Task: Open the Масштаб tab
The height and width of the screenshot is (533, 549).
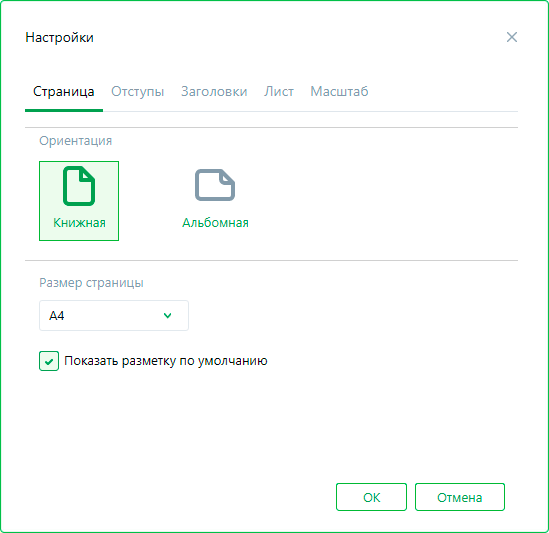Action: (x=339, y=92)
